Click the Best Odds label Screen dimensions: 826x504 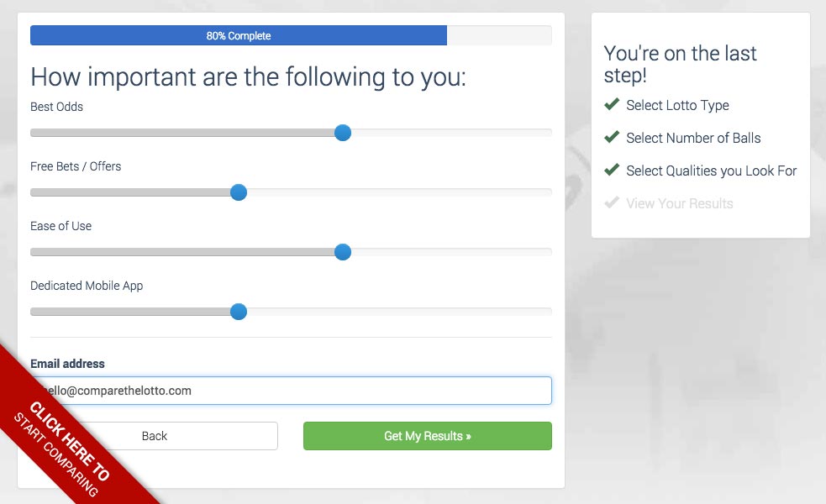[56, 107]
